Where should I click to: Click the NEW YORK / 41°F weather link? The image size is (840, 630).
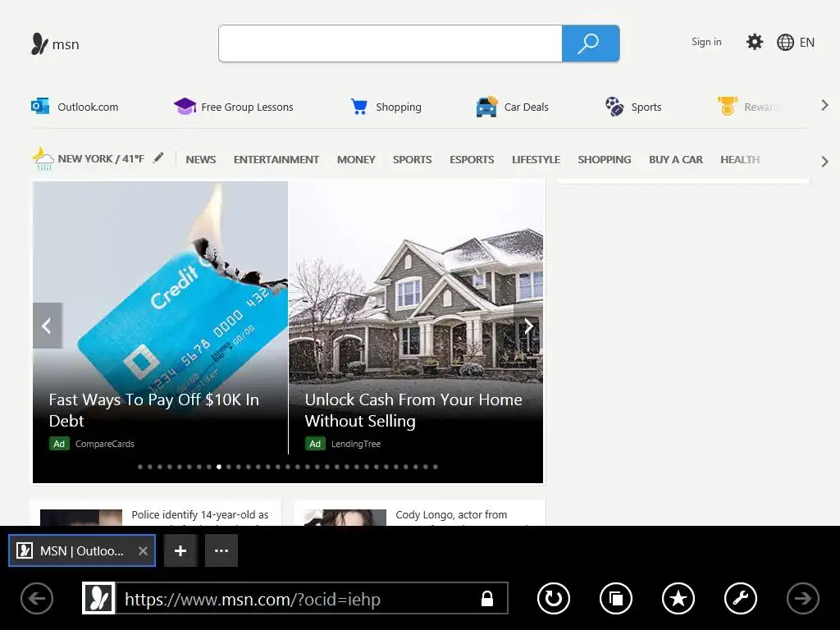[x=101, y=158]
